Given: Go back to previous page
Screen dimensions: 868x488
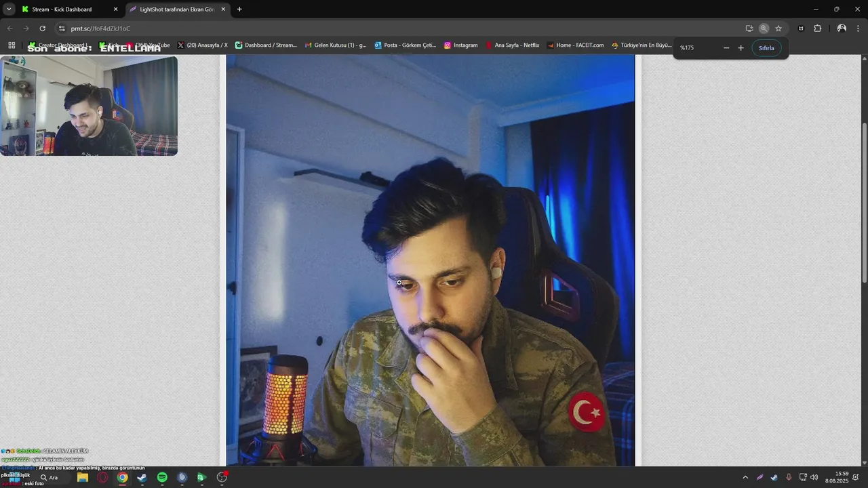Looking at the screenshot, I should tap(9, 28).
